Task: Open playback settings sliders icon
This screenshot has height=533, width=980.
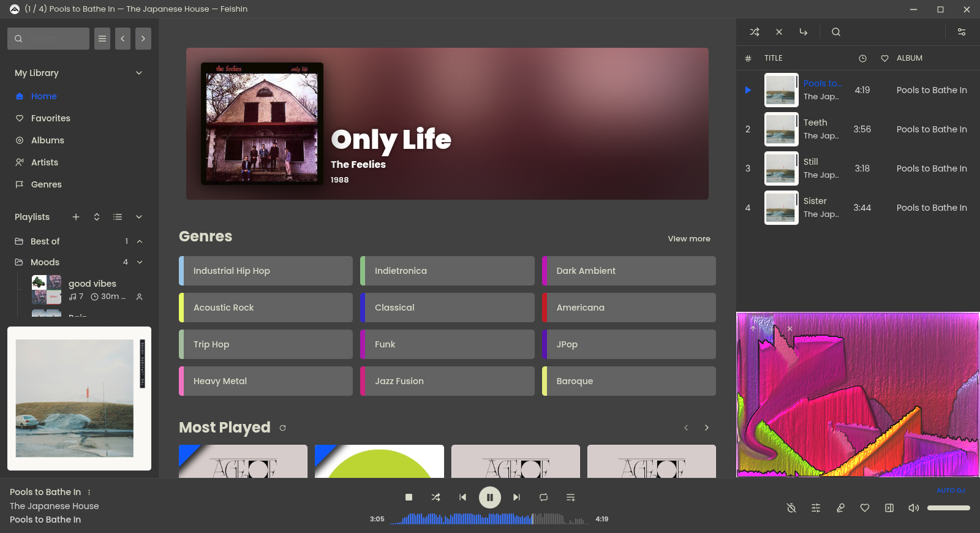Action: coord(816,508)
